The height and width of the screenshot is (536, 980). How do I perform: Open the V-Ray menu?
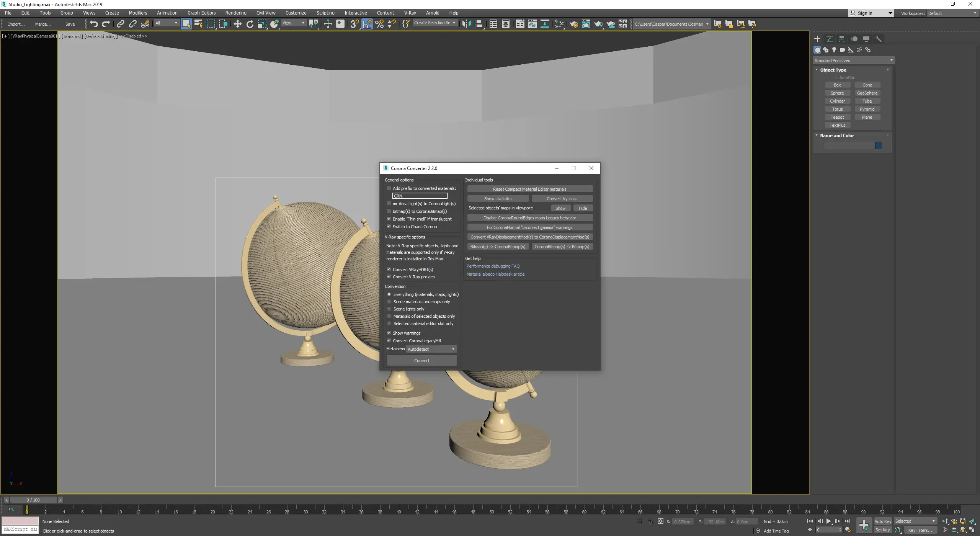pos(410,13)
